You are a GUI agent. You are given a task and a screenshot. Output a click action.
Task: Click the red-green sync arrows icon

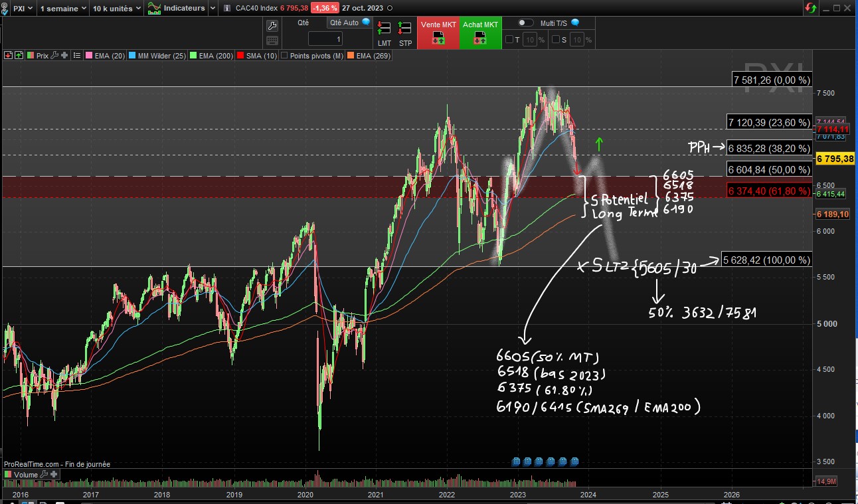point(811,8)
